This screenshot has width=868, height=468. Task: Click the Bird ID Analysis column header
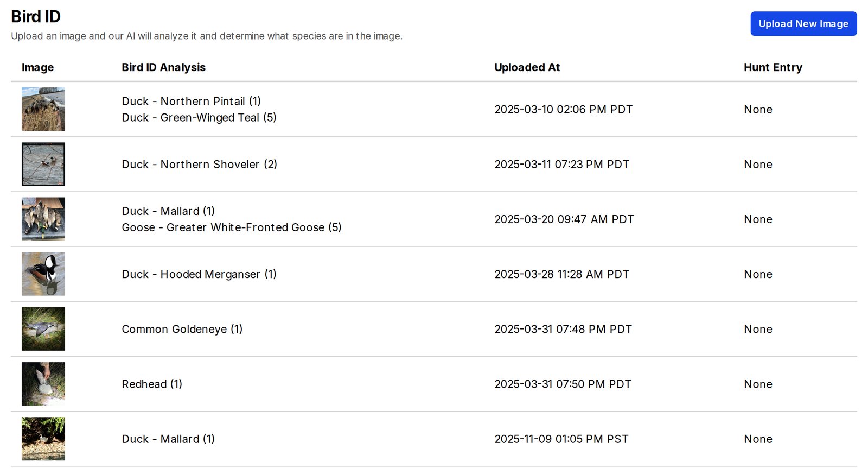click(x=164, y=67)
